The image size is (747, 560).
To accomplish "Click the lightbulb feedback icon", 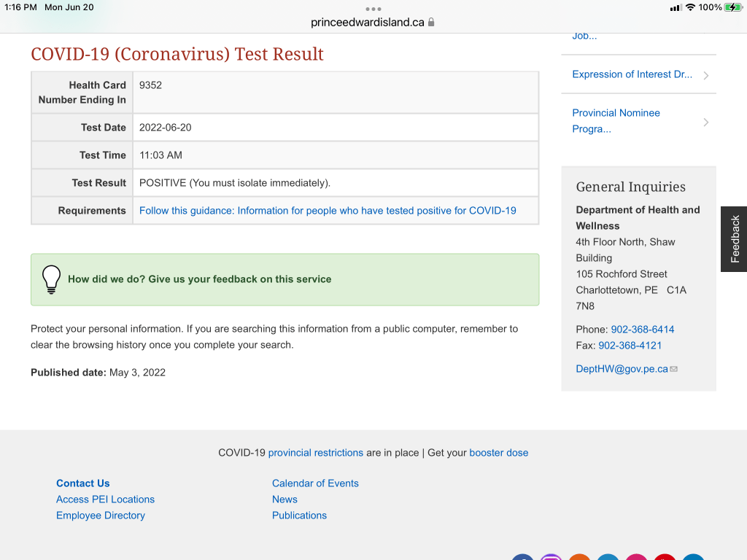I will pos(51,279).
